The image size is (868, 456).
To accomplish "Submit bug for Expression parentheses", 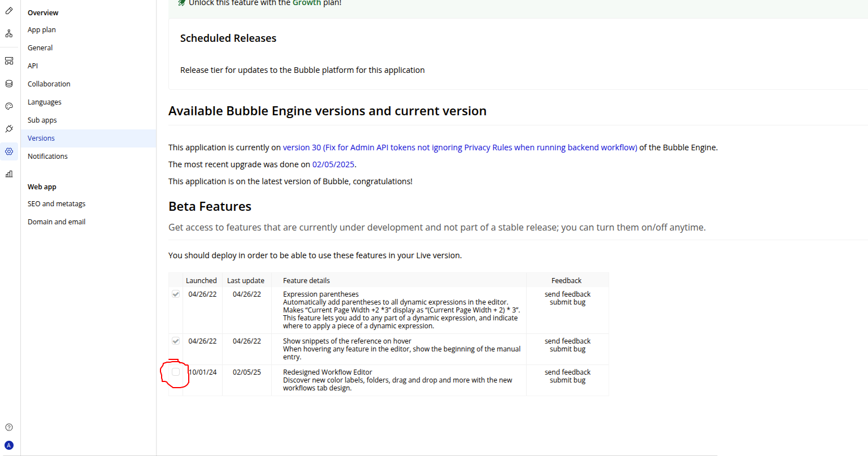I will click(567, 302).
